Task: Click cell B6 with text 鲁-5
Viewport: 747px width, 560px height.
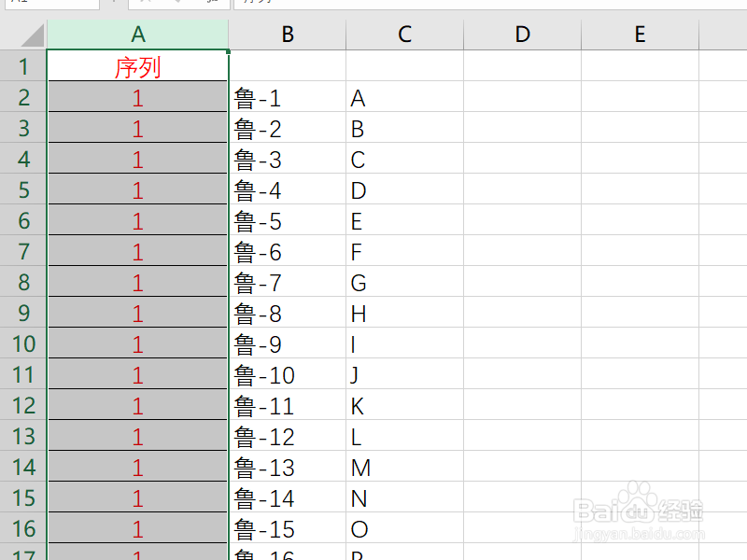Action: [288, 220]
